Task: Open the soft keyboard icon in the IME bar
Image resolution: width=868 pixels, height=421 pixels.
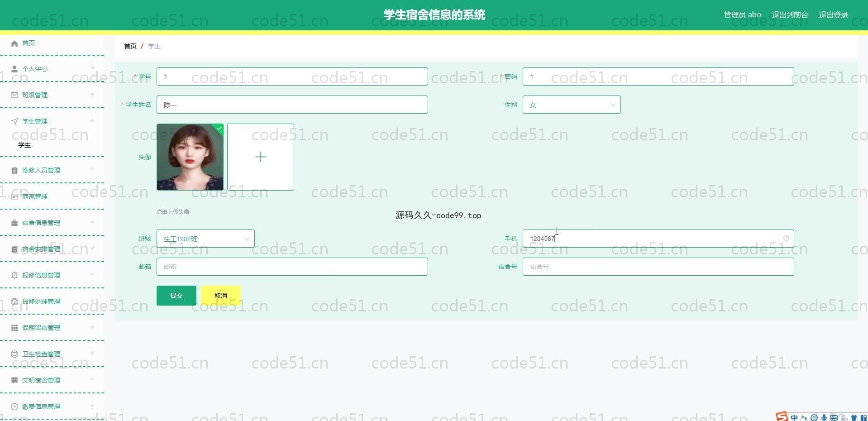Action: click(834, 418)
